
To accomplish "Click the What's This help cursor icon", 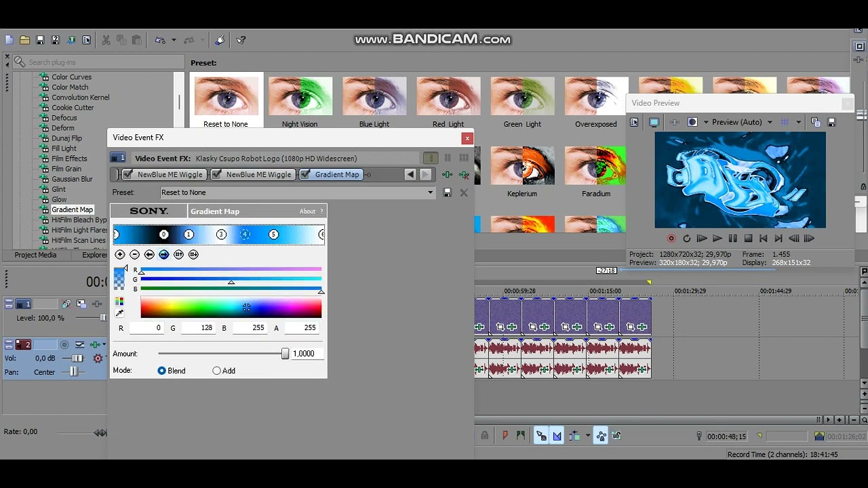I will pyautogui.click(x=241, y=40).
